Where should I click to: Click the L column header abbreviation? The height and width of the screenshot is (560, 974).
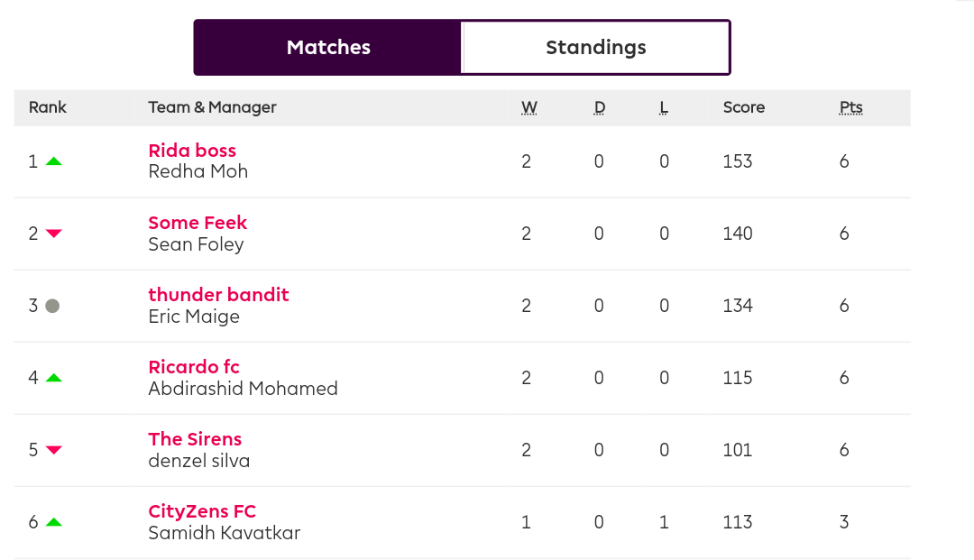coord(664,107)
